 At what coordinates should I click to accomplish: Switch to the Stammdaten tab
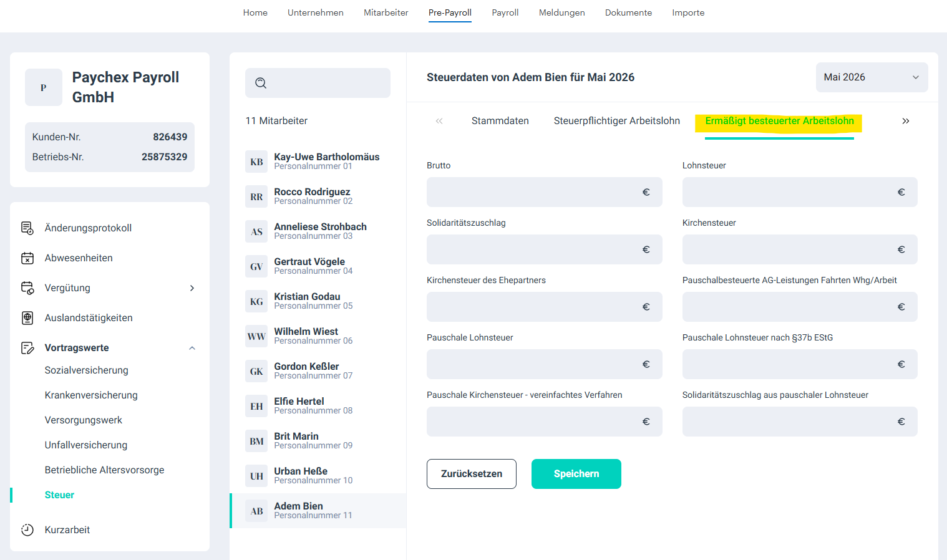click(500, 121)
